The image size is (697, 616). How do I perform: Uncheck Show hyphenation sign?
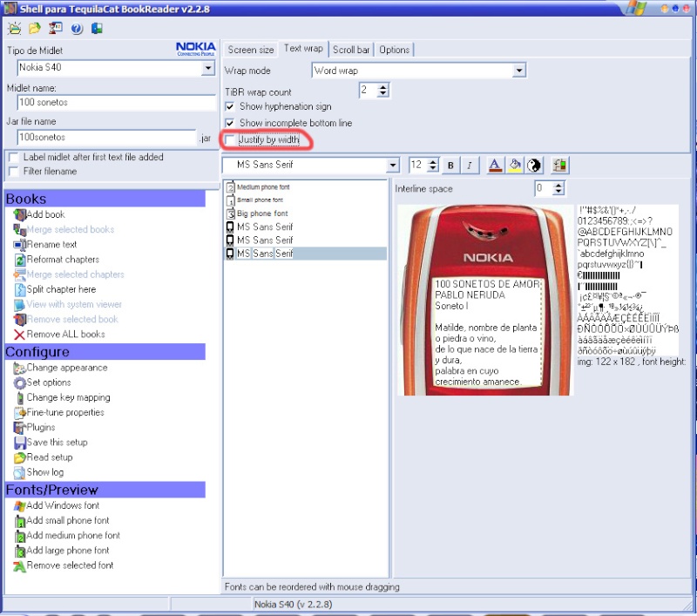230,106
